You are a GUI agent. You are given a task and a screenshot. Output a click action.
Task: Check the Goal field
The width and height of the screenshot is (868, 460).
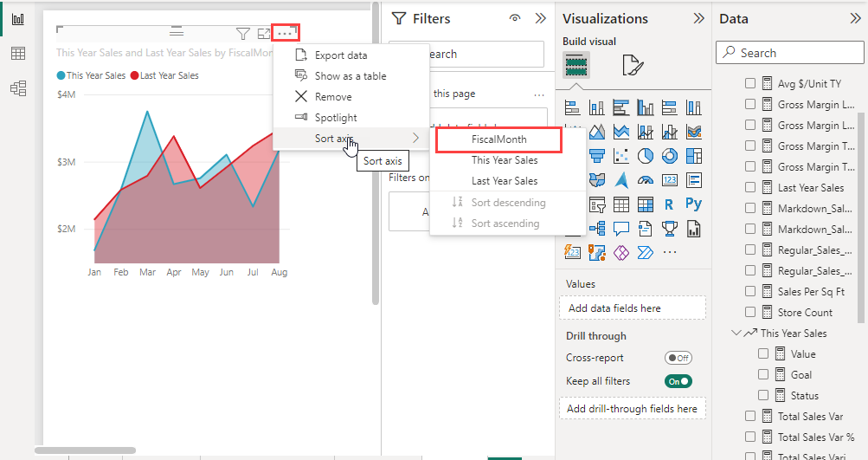(763, 374)
